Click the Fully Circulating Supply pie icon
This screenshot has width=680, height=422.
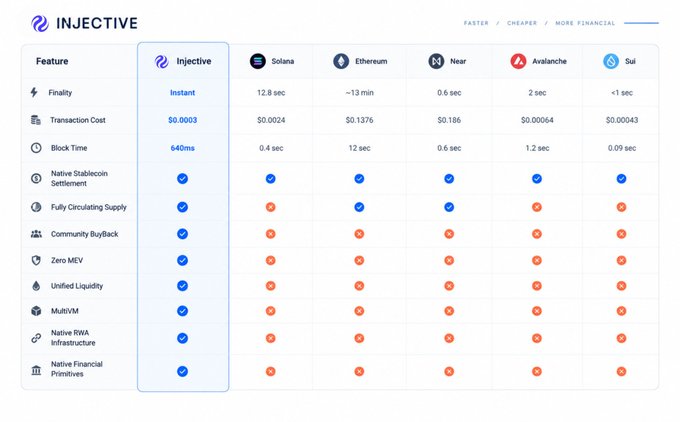click(36, 207)
